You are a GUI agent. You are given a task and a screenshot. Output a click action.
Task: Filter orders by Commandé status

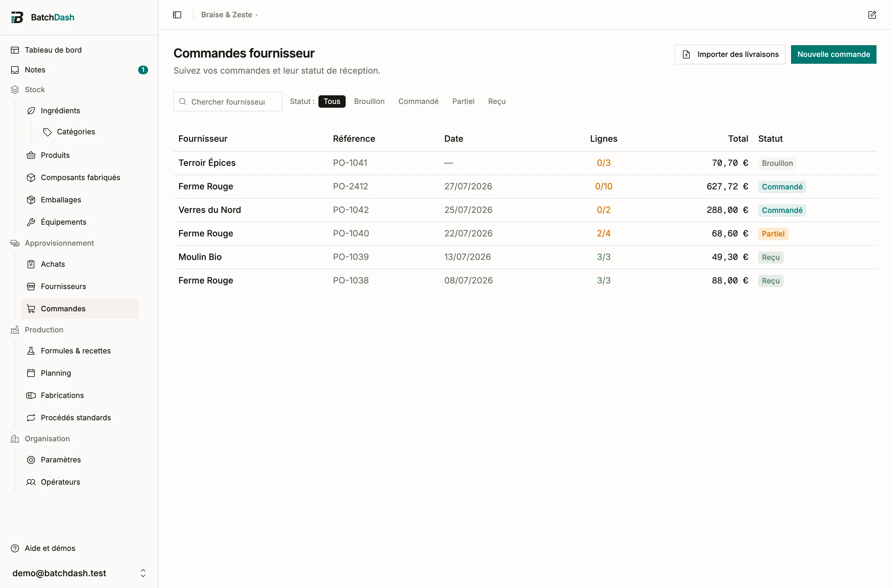tap(418, 101)
